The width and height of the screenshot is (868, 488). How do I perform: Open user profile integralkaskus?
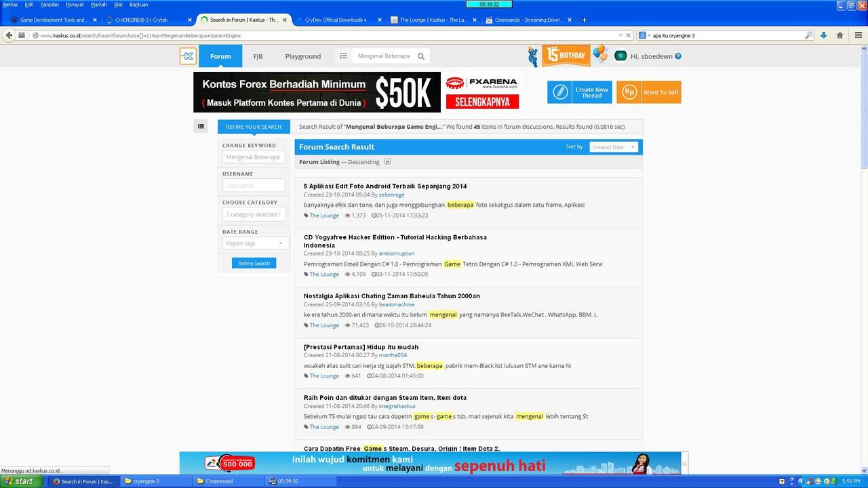click(x=397, y=406)
